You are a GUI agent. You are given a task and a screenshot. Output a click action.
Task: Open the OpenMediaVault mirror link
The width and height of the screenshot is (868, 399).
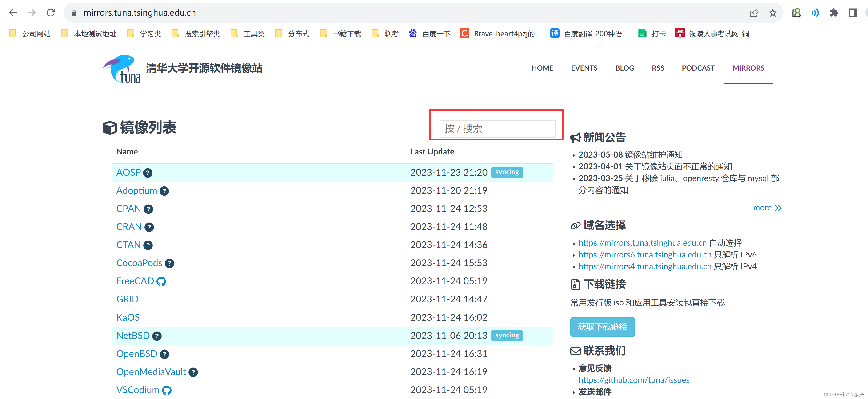[151, 372]
